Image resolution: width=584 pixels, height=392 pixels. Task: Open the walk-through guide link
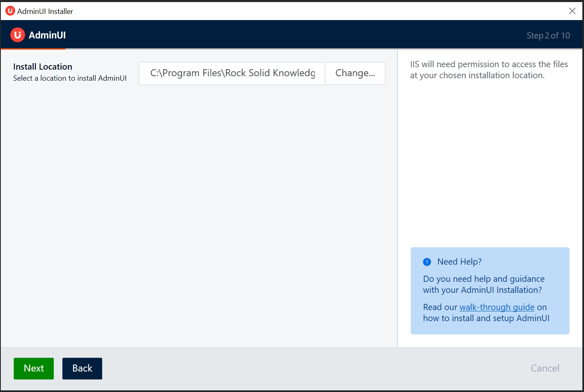tap(497, 307)
